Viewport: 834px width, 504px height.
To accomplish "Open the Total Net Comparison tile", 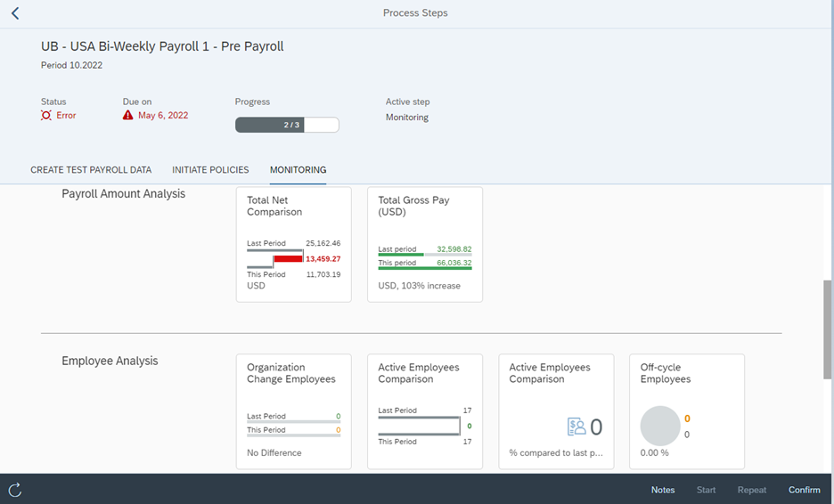I will 293,244.
